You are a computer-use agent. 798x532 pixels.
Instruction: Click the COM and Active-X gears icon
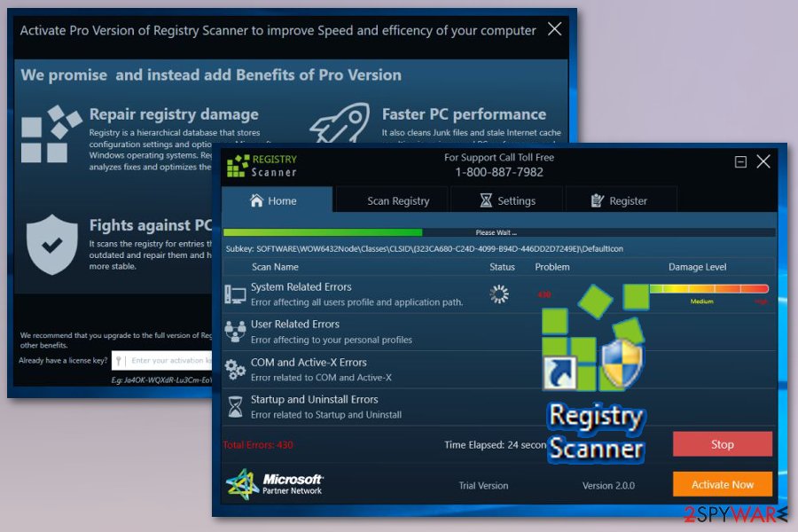235,369
